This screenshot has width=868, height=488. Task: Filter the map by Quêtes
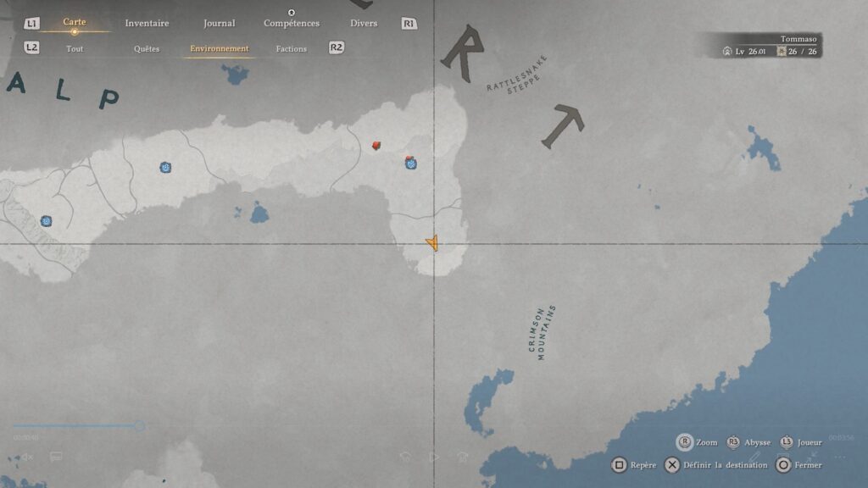pyautogui.click(x=147, y=49)
